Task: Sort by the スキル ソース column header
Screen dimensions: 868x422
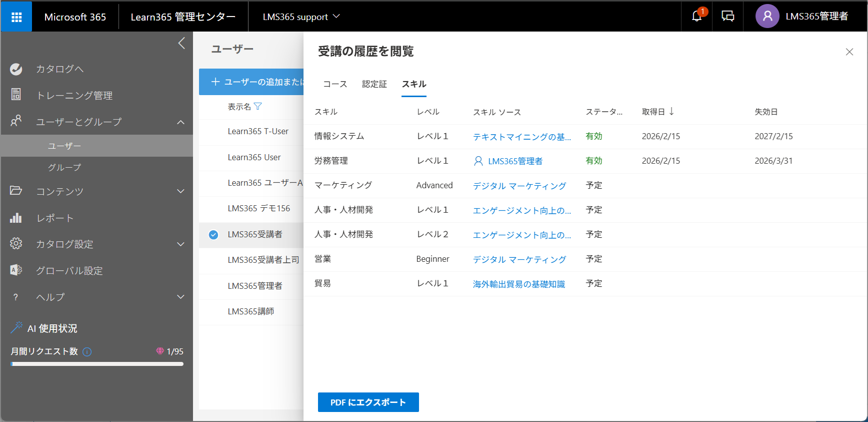Action: pyautogui.click(x=497, y=112)
